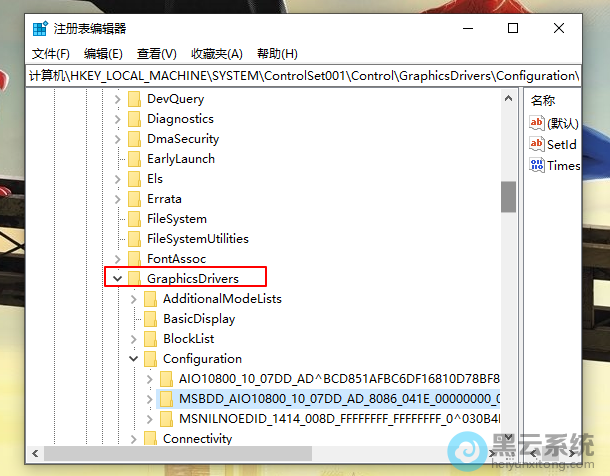610x476 pixels.
Task: Open the 收藏夹(A) favorites menu
Action: (217, 53)
